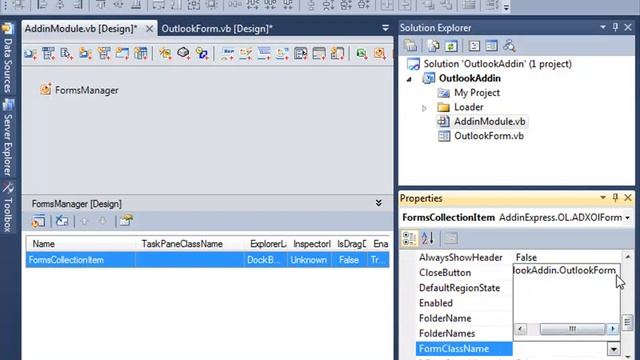Viewport: 640px width, 360px height.
Task: Open the FormClassName value dropdown
Action: click(613, 349)
